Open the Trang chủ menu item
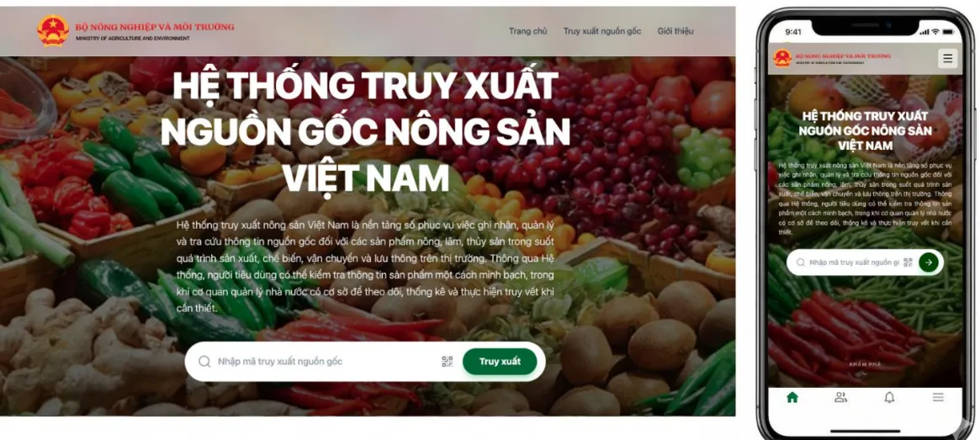 coord(527,30)
